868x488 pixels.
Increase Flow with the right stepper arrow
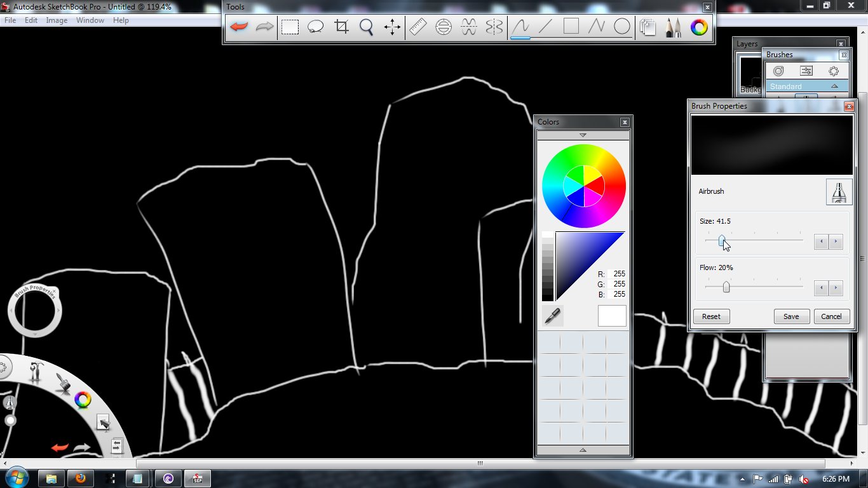836,288
